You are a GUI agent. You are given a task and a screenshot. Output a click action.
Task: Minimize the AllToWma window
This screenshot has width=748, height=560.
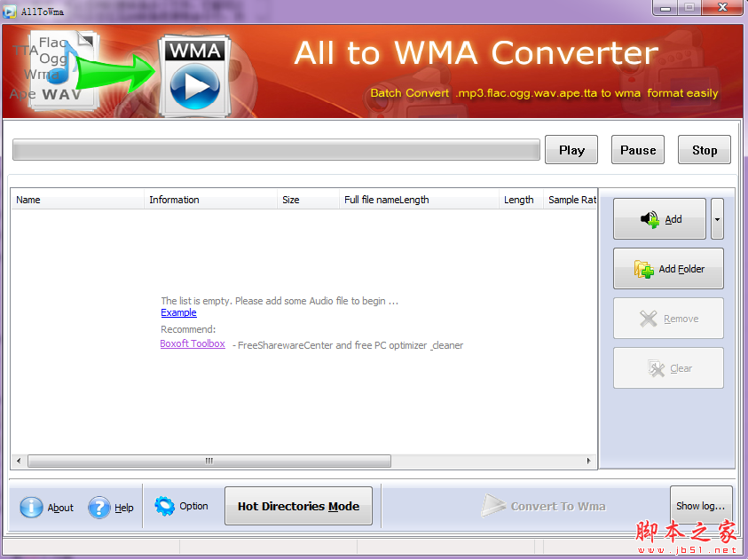pos(665,8)
